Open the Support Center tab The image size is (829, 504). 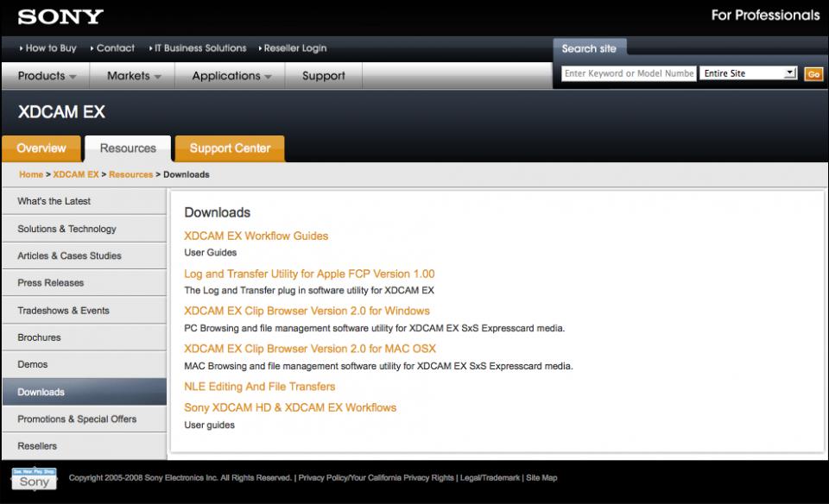(x=230, y=148)
